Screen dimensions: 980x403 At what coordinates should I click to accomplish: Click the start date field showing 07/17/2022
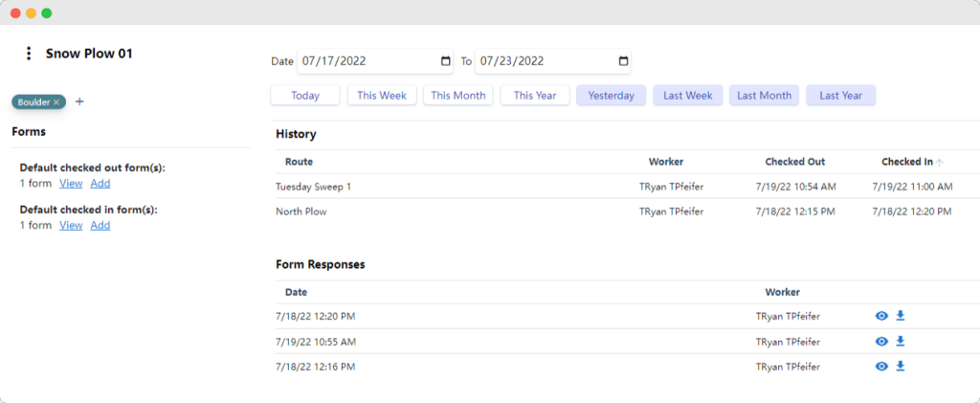pos(364,61)
